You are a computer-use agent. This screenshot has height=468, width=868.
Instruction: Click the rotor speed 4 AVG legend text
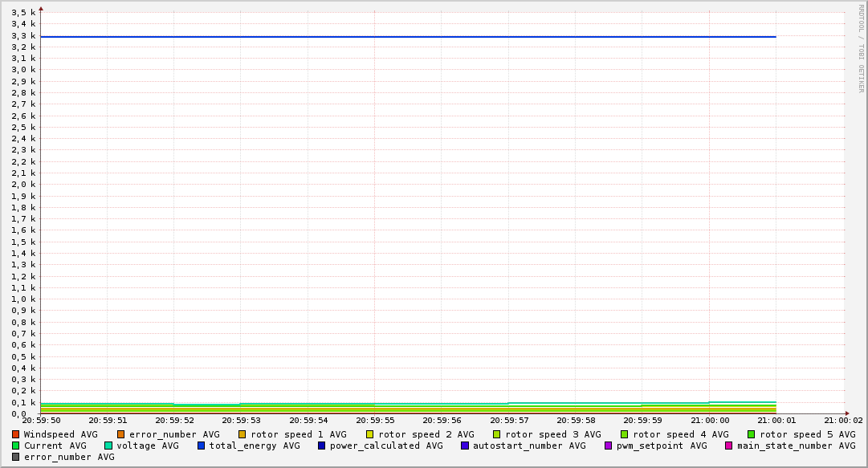681,434
